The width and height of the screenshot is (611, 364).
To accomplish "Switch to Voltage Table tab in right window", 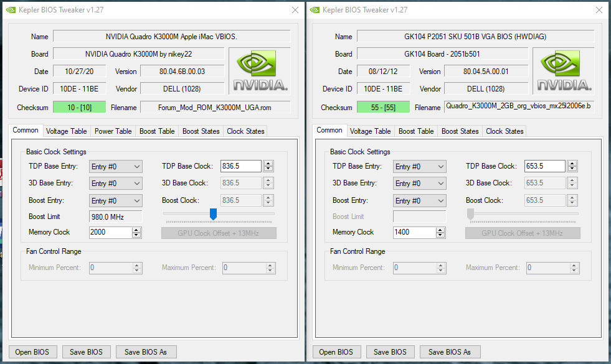I will pos(370,131).
